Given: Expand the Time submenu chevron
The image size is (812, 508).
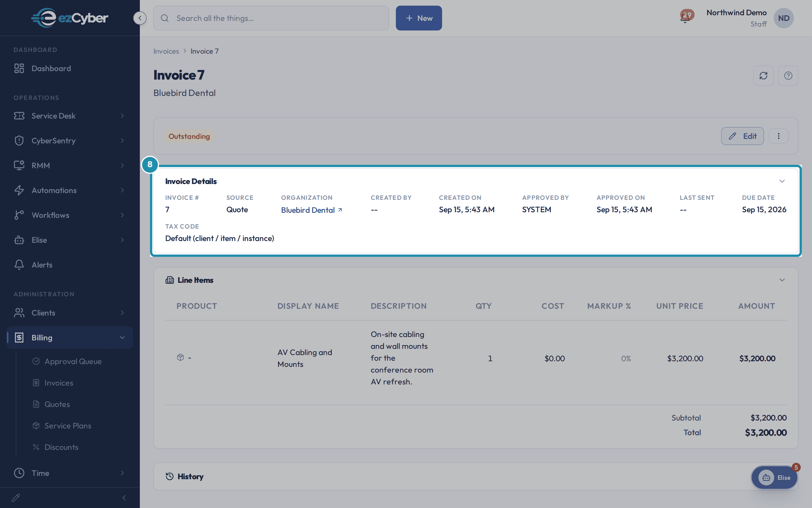Looking at the screenshot, I should 122,473.
